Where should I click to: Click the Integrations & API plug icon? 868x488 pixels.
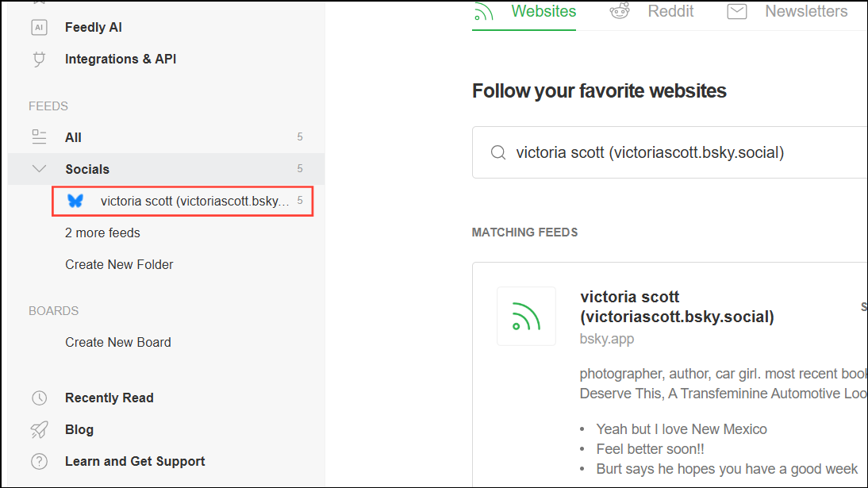pyautogui.click(x=39, y=59)
